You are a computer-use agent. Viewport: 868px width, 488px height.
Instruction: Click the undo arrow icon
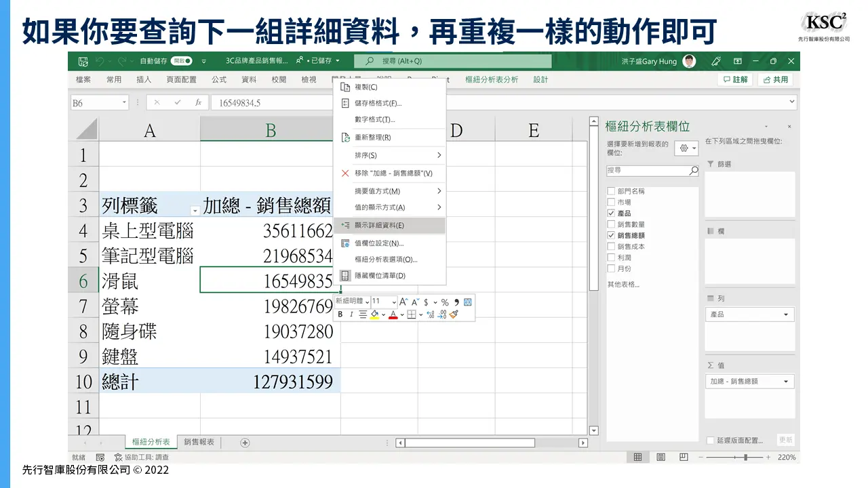click(100, 61)
